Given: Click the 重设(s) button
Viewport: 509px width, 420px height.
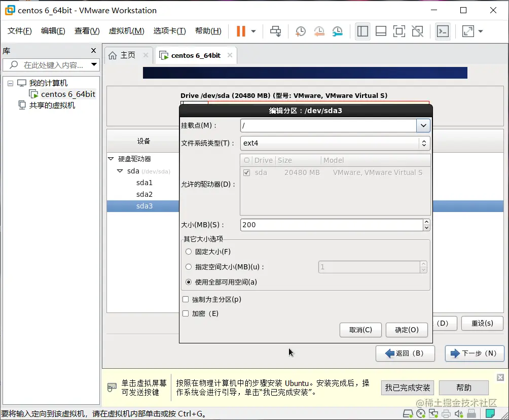Looking at the screenshot, I should tap(482, 323).
